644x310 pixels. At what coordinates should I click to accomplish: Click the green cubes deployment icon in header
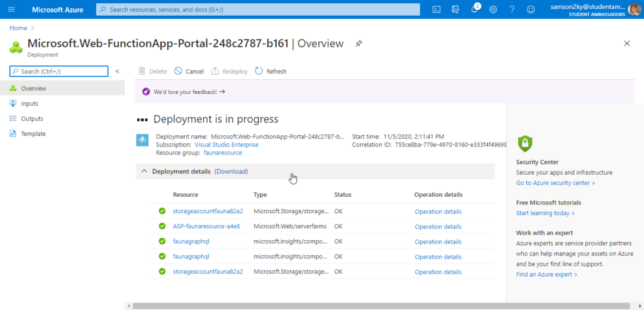click(16, 47)
